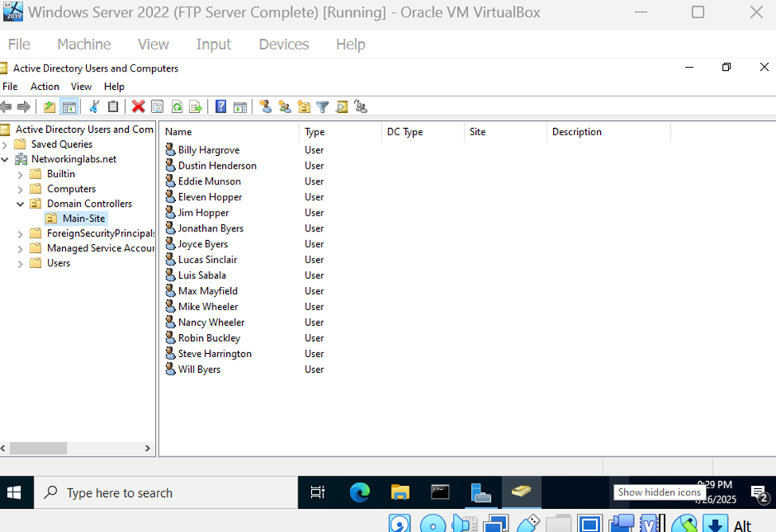Click the blue Help question mark icon

[220, 107]
